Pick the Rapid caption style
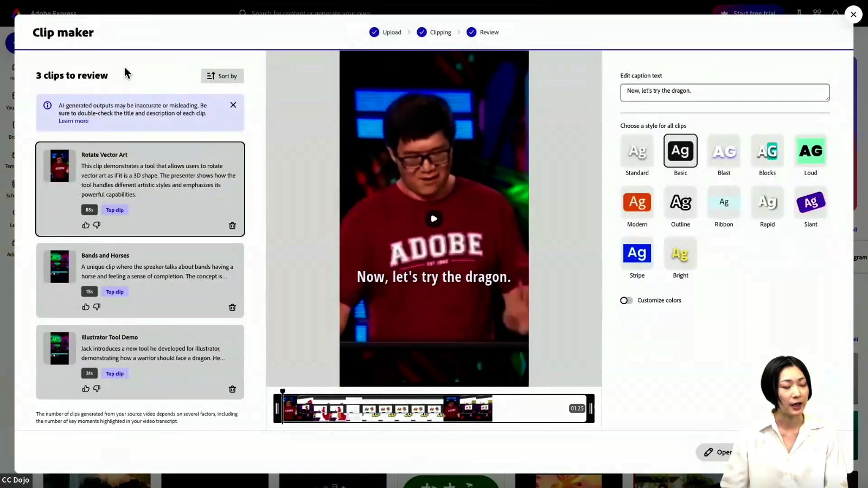Viewport: 868px width, 488px height. click(767, 202)
